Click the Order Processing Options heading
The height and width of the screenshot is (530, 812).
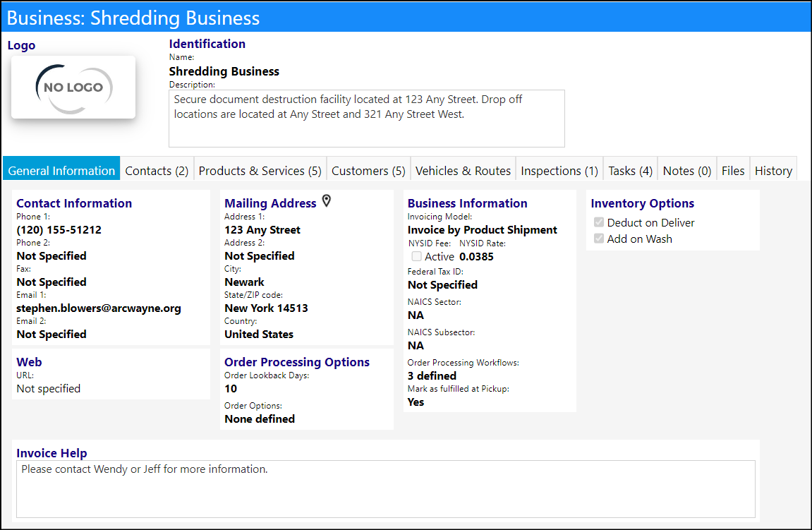pos(297,362)
